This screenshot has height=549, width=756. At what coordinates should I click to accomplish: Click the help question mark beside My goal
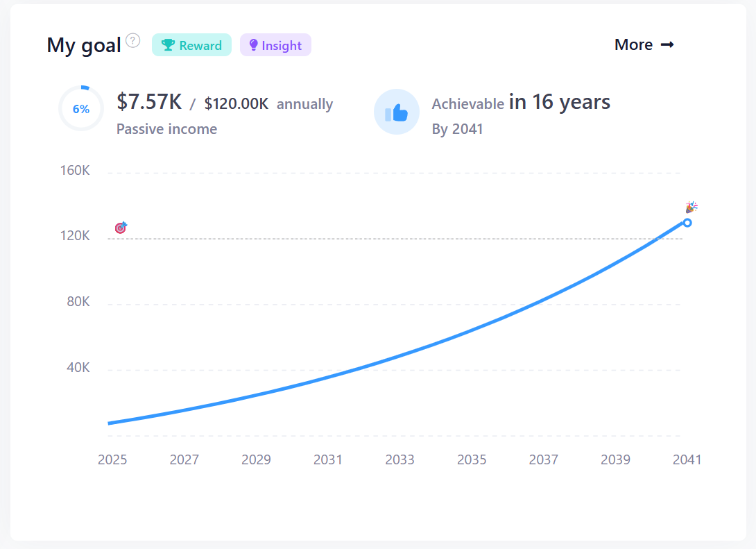point(133,40)
